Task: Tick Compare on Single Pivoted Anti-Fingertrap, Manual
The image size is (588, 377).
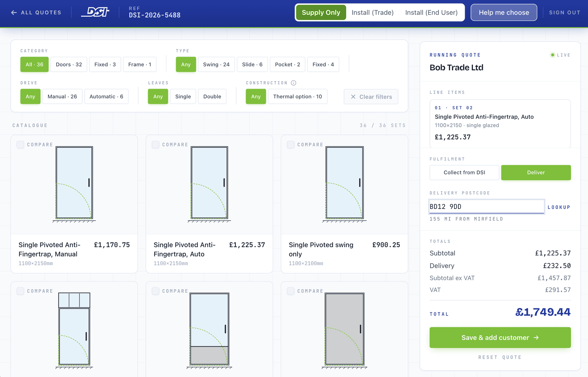Action: (x=20, y=145)
